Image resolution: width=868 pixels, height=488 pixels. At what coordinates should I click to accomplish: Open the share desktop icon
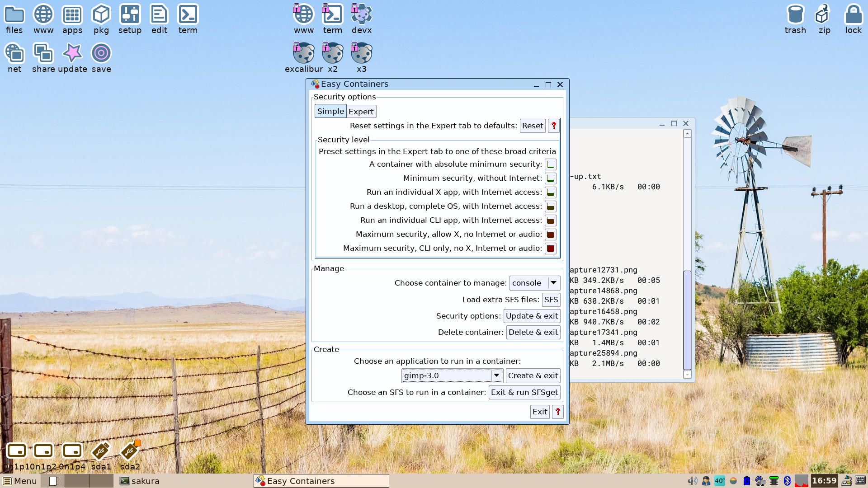pos(43,58)
